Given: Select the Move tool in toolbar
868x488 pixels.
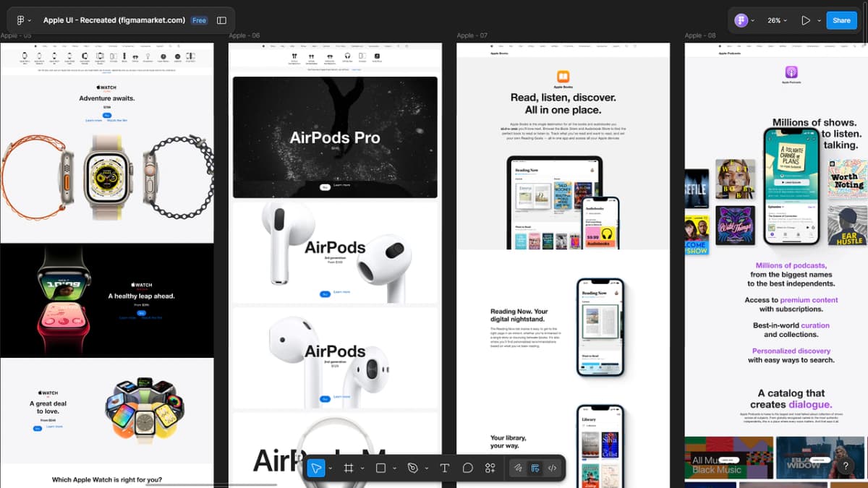Looking at the screenshot, I should pyautogui.click(x=316, y=468).
